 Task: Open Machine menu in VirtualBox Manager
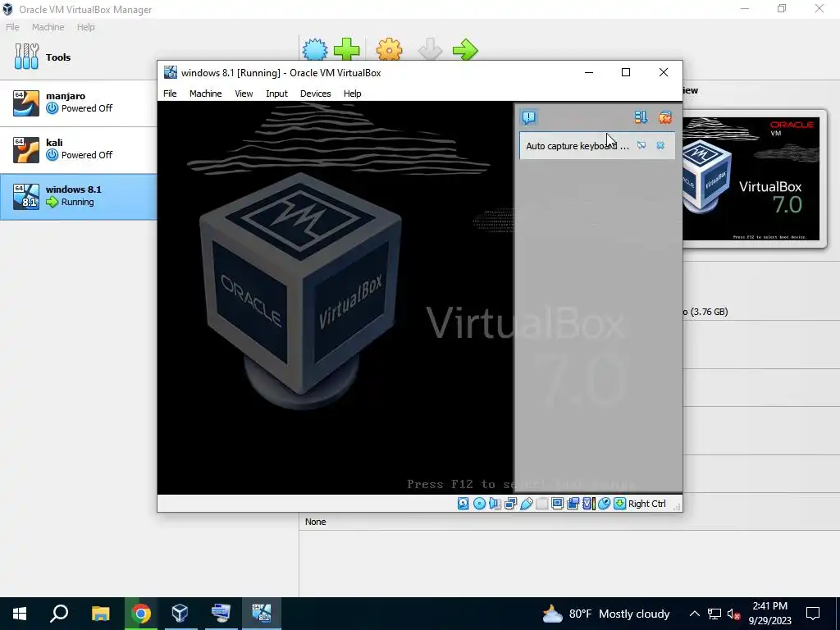48,27
